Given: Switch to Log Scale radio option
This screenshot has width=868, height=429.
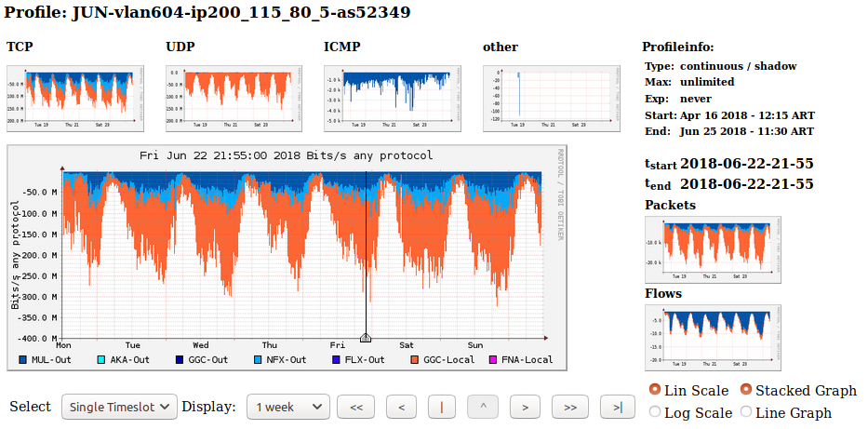Looking at the screenshot, I should pos(655,412).
